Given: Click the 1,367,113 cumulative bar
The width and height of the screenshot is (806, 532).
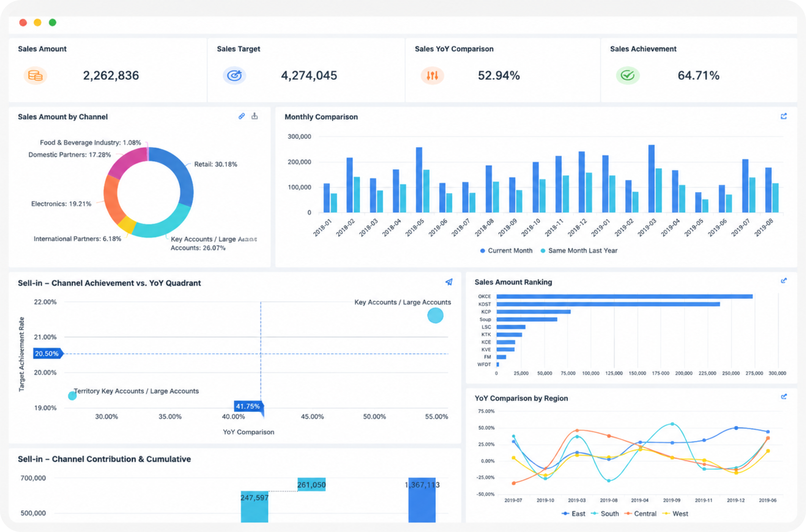Looking at the screenshot, I should coord(422,500).
